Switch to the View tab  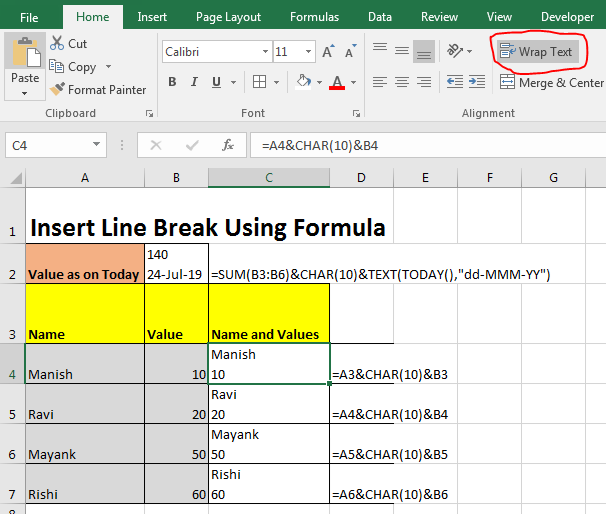(x=499, y=17)
